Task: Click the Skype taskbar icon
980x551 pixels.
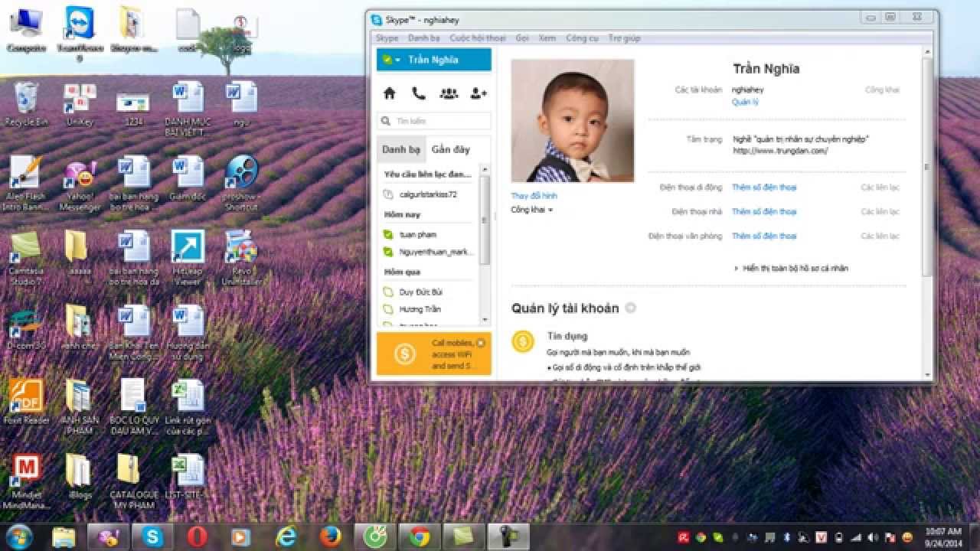Action: (x=153, y=536)
